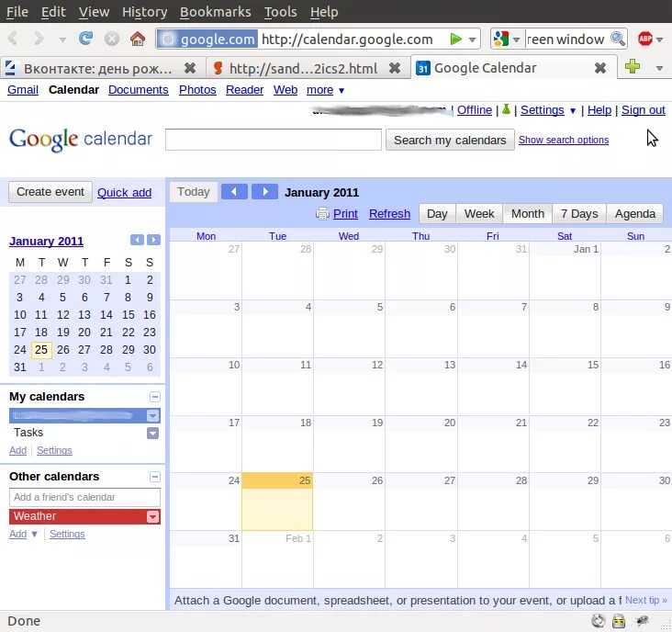This screenshot has height=632, width=672.
Task: Select day 15 in mini calendar
Action: coord(129,315)
